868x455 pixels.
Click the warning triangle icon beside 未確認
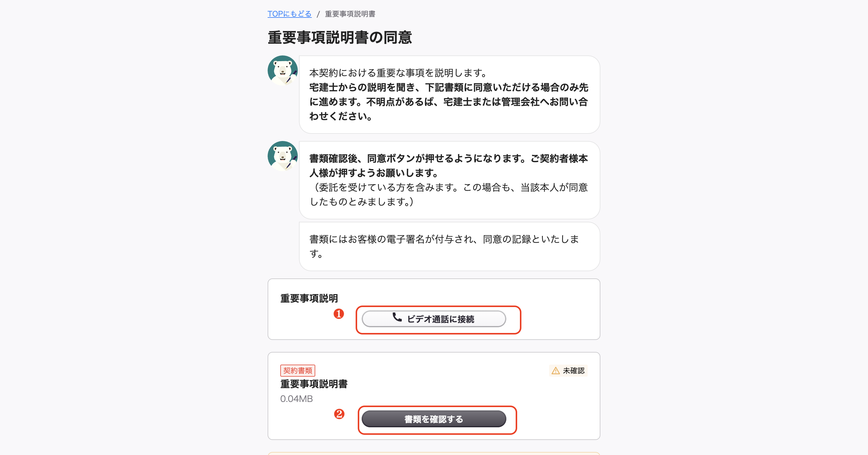pyautogui.click(x=556, y=371)
